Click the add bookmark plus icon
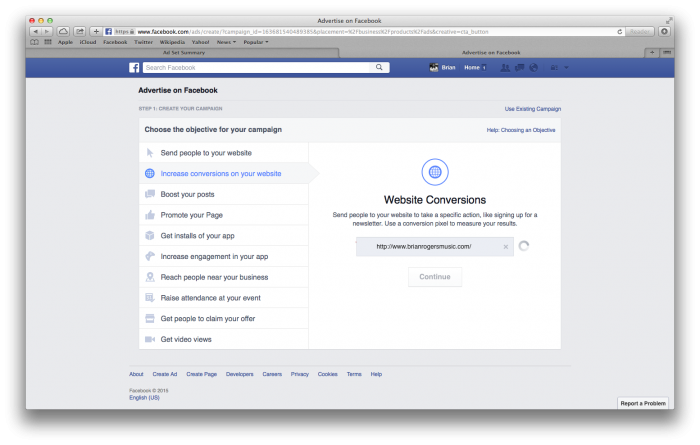The image size is (700, 445). pos(96,31)
